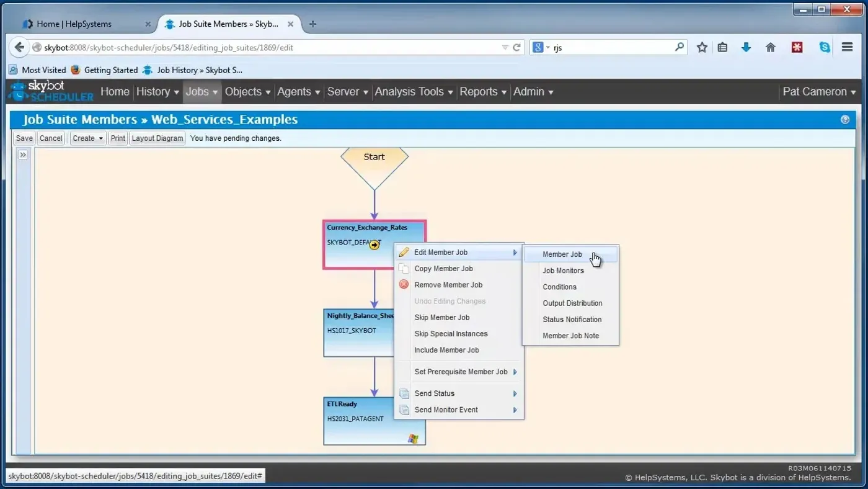Click the yellow arrow icon on Currency_Exchange_Rates
This screenshot has height=489, width=868.
point(374,245)
